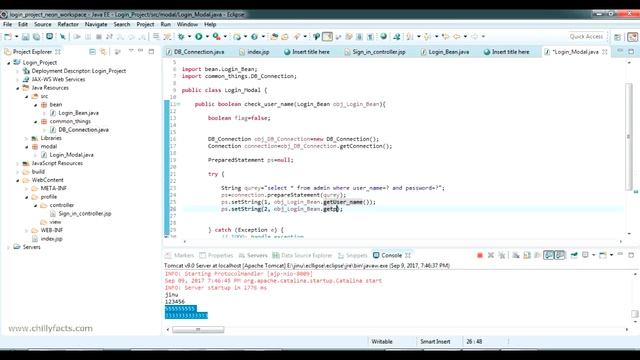Screen dimensions: 640x360
Task: Toggle Link with Editor in Project Explorer
Action: [103, 52]
